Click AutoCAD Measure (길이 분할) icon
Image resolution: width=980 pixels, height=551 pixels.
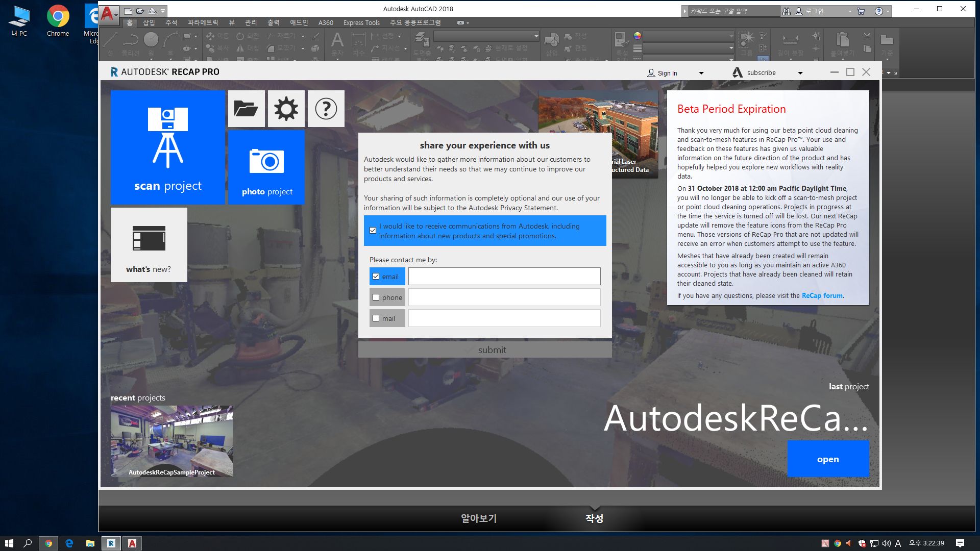790,40
